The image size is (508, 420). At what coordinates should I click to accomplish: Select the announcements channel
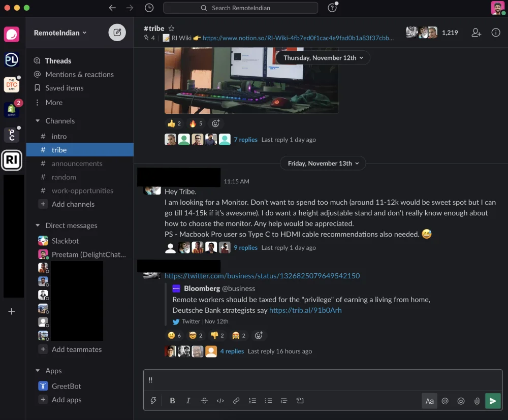[x=77, y=164]
